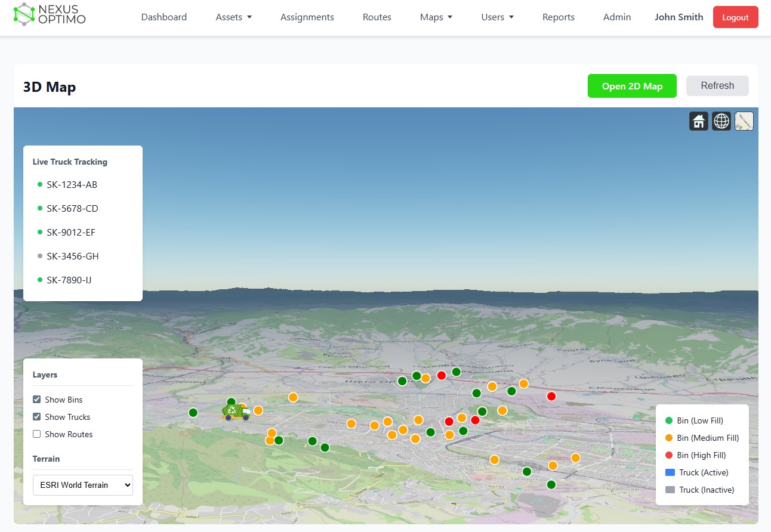Click the red Bin (High Fill) legend dot

[x=669, y=455]
